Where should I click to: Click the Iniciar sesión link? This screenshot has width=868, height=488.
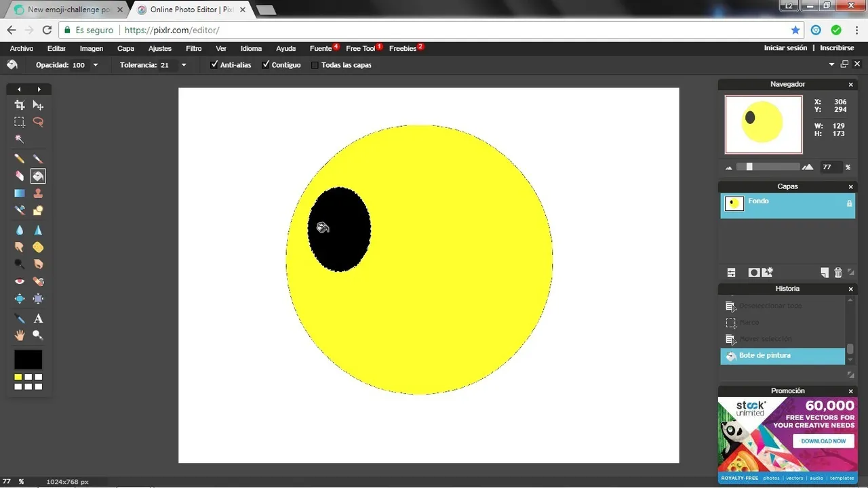point(785,48)
